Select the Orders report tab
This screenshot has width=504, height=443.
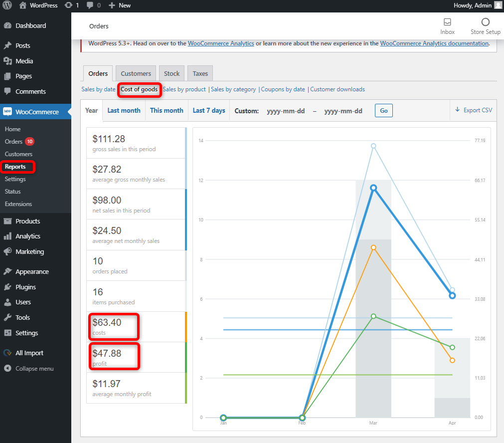pyautogui.click(x=98, y=73)
